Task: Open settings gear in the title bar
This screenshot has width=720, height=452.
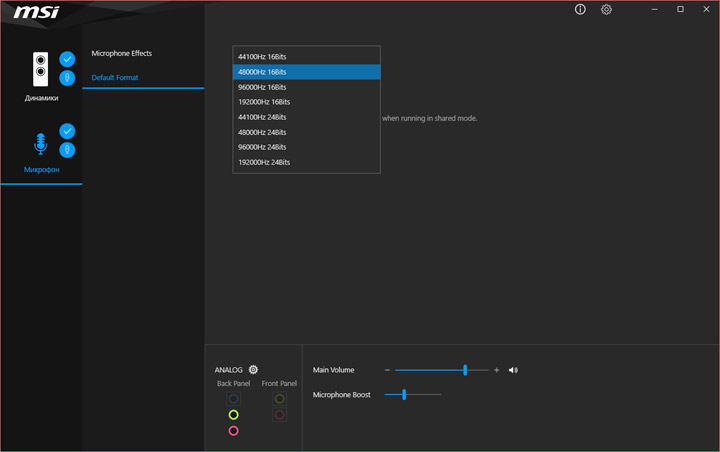Action: click(606, 10)
